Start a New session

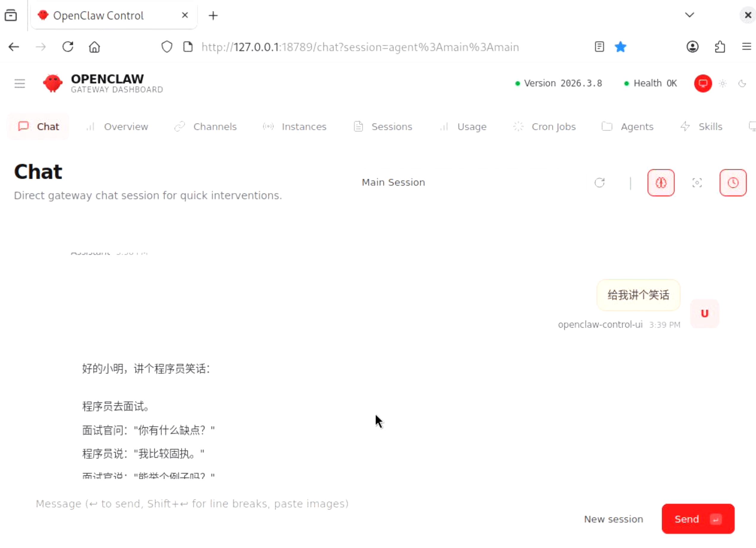pos(613,519)
